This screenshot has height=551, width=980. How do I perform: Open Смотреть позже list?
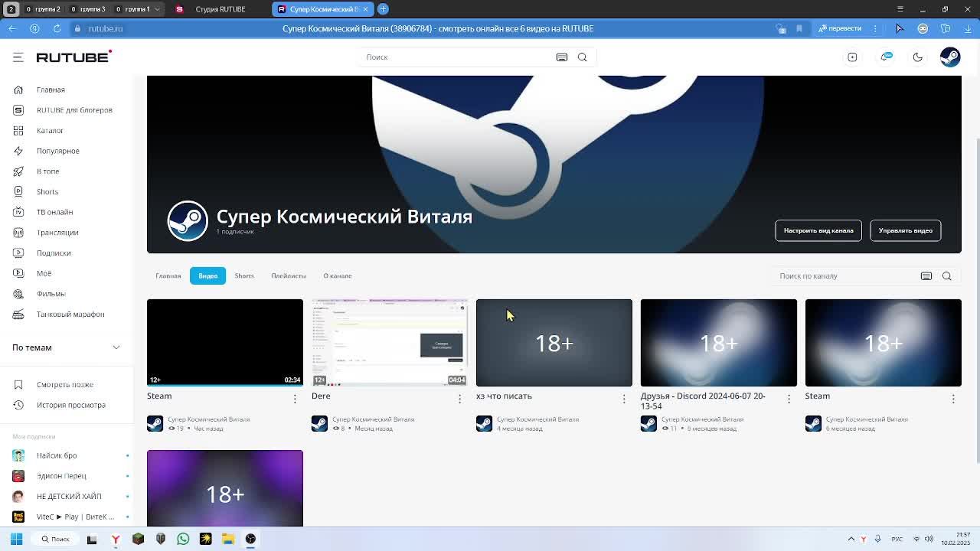65,385
